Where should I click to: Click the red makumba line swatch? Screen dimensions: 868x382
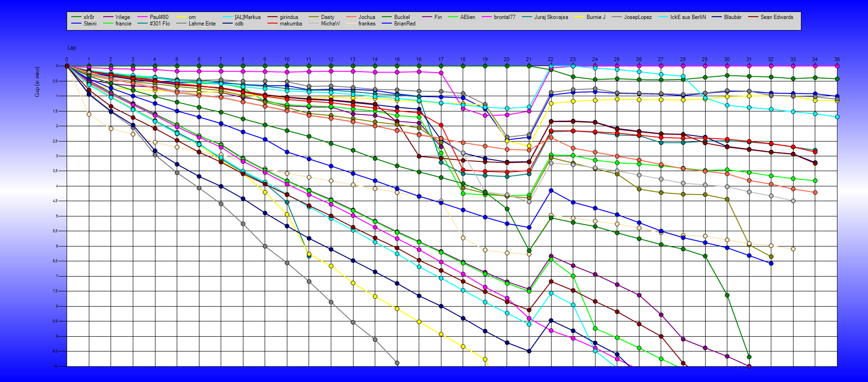pyautogui.click(x=273, y=24)
